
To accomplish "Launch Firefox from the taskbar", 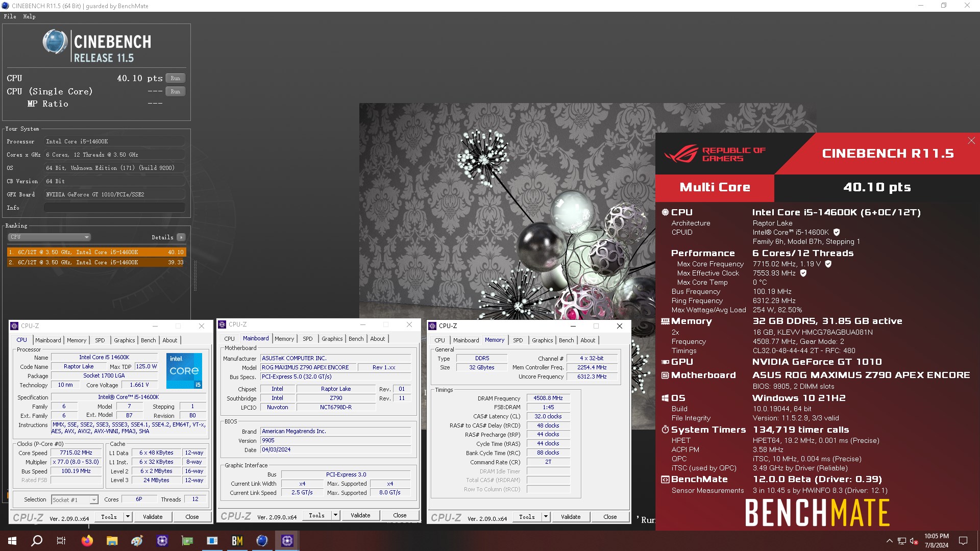I will coord(87,541).
